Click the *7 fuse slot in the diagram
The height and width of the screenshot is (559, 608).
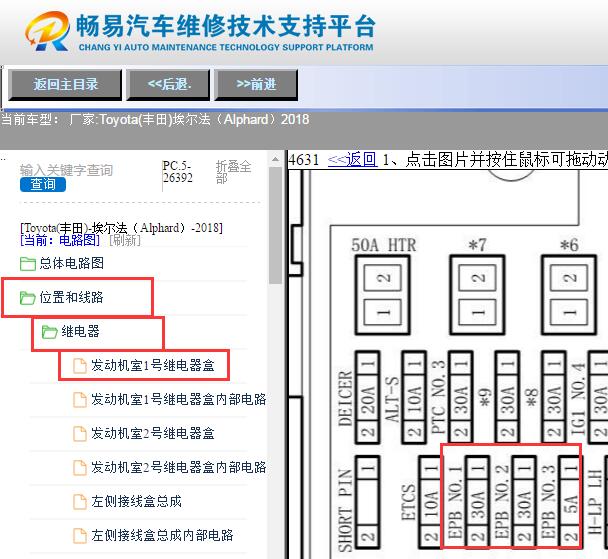tap(477, 295)
